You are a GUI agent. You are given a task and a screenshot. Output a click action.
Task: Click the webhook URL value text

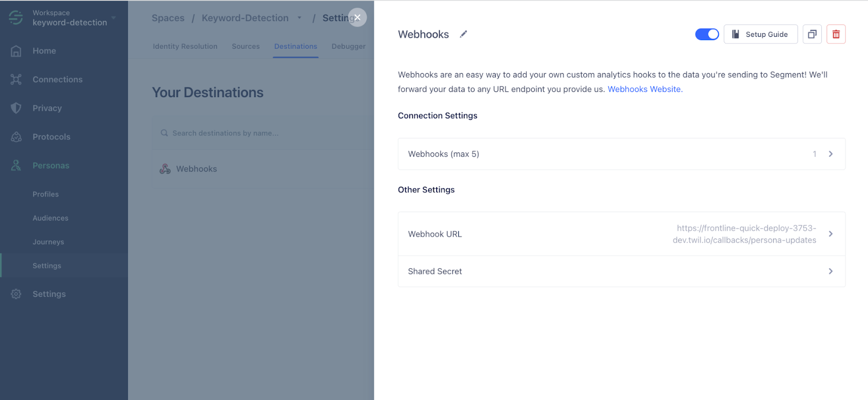tap(744, 234)
